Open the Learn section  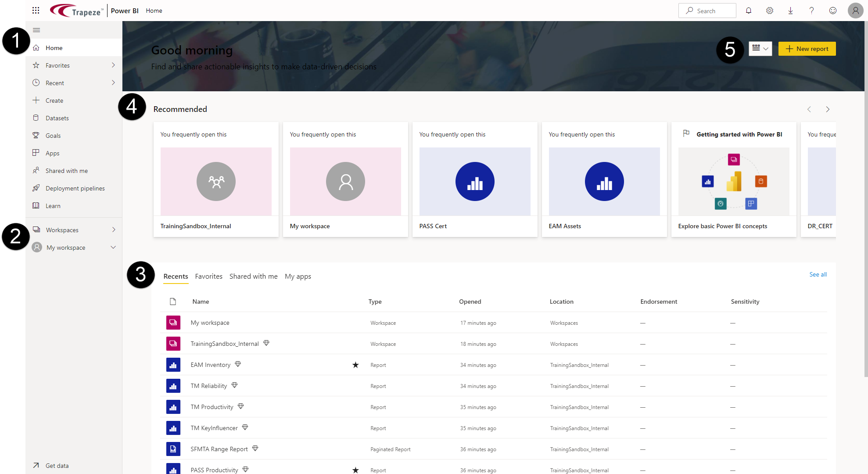[53, 205]
